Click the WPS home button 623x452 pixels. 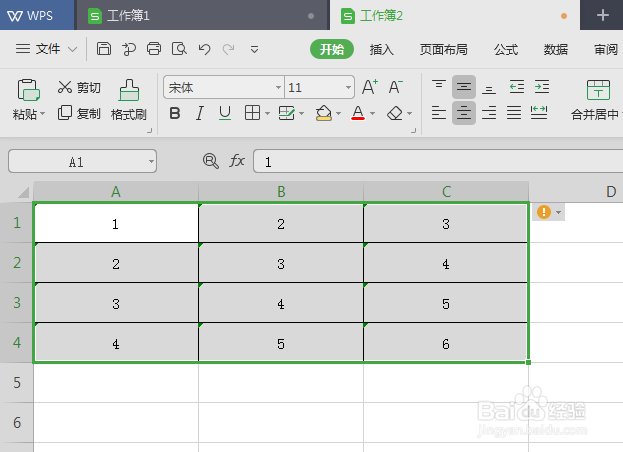(37, 15)
